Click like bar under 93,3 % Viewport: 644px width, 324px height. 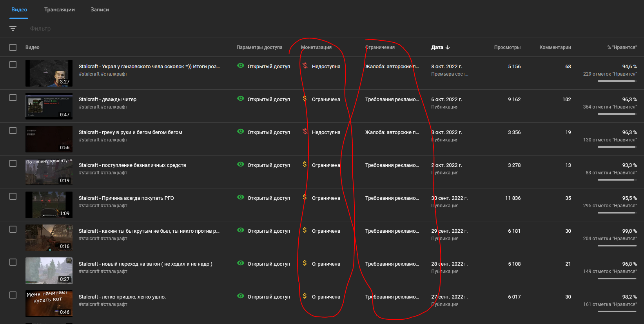[x=617, y=180]
